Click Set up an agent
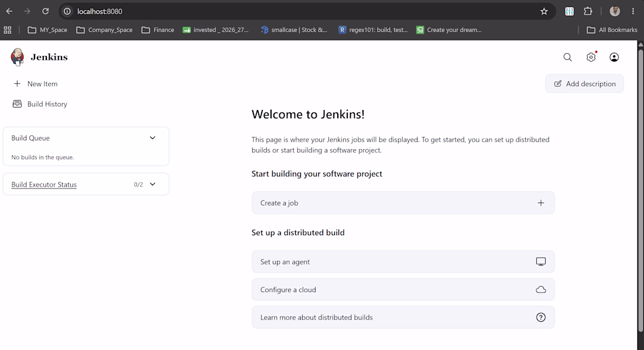Image resolution: width=644 pixels, height=350 pixels. pyautogui.click(x=403, y=262)
